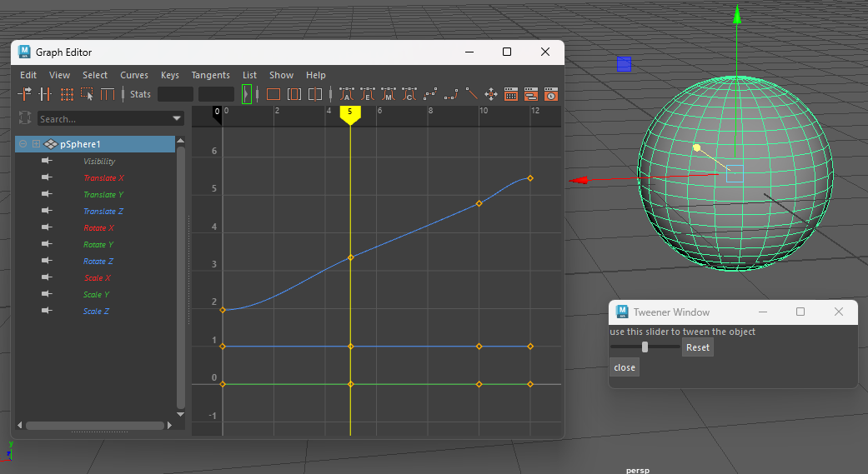Expand pSphere1 with the plus box
The height and width of the screenshot is (474, 868).
pyautogui.click(x=36, y=144)
